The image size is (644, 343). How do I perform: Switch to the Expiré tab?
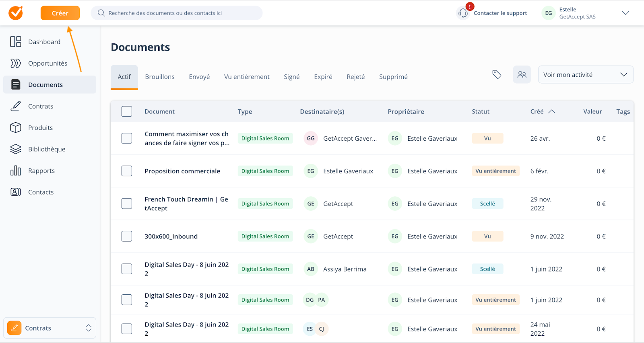(323, 77)
